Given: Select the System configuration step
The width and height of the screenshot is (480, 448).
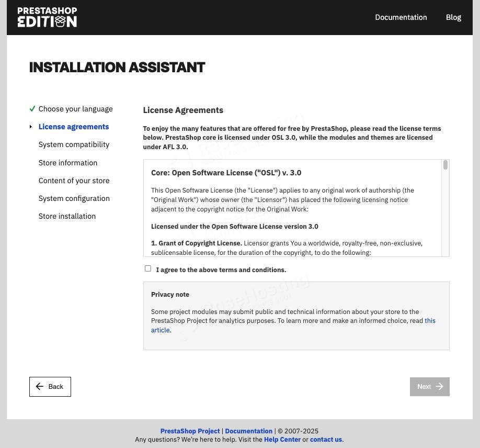Looking at the screenshot, I should (x=74, y=198).
